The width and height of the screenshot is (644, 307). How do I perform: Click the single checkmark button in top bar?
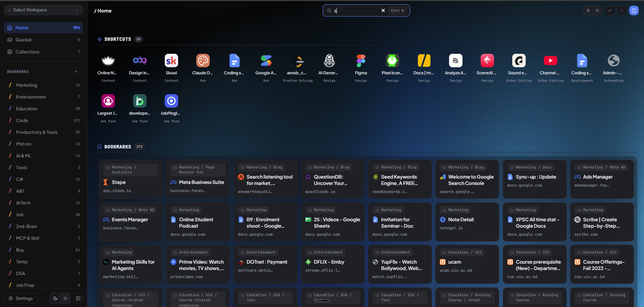pyautogui.click(x=610, y=10)
